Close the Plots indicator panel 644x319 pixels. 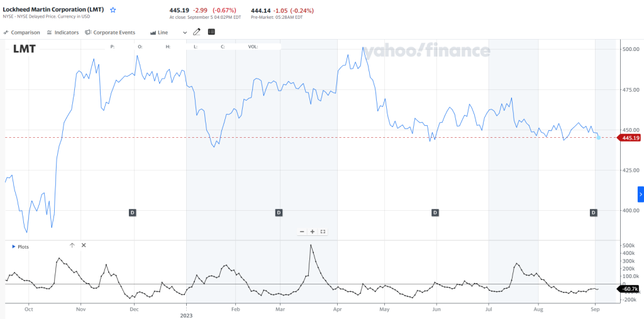[84, 245]
